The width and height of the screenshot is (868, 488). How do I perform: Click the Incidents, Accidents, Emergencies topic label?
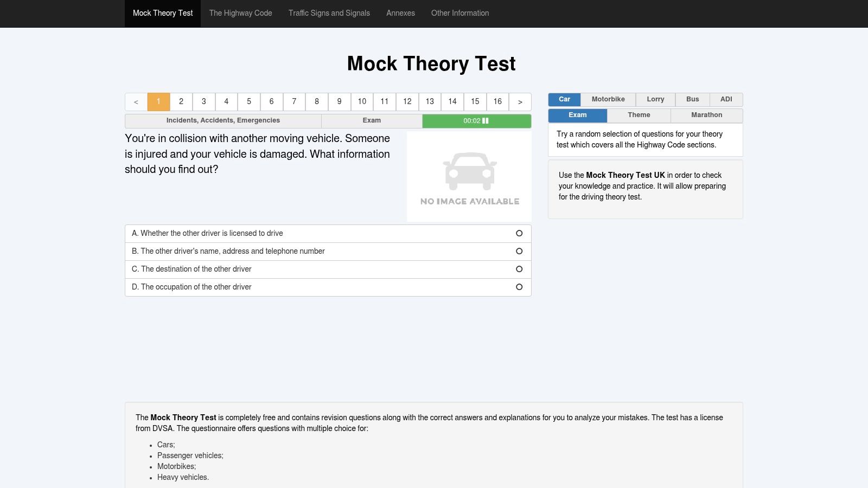coord(223,121)
